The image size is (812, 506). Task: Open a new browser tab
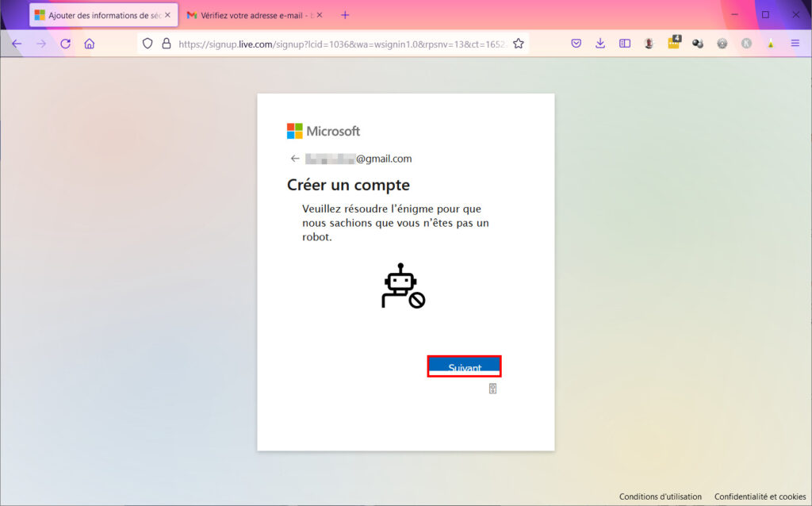[x=345, y=15]
